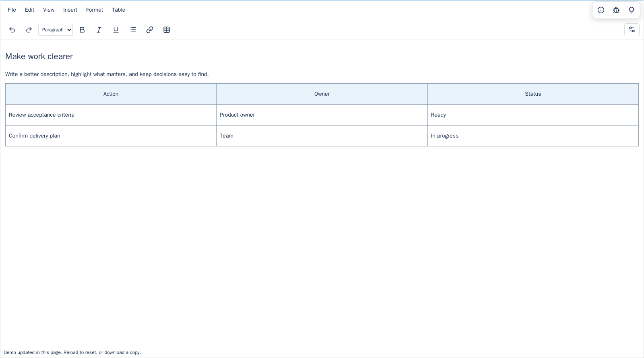Select the Status header cell
This screenshot has width=644, height=358.
point(533,94)
